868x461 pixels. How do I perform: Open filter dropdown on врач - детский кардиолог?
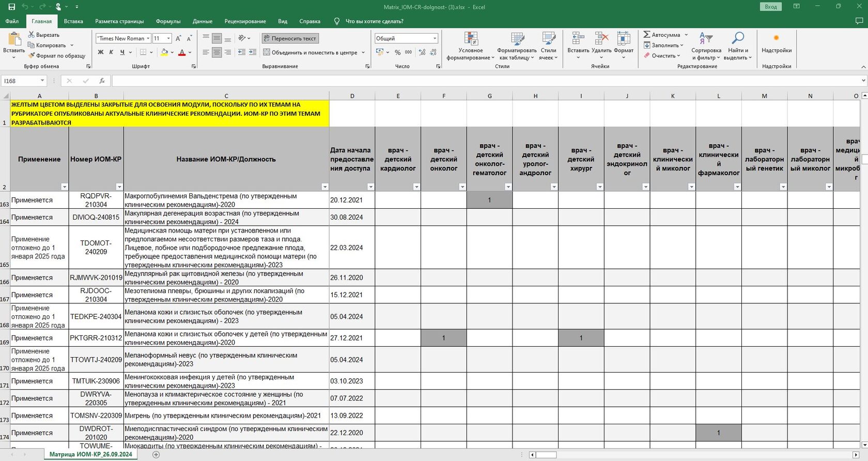[x=416, y=187]
